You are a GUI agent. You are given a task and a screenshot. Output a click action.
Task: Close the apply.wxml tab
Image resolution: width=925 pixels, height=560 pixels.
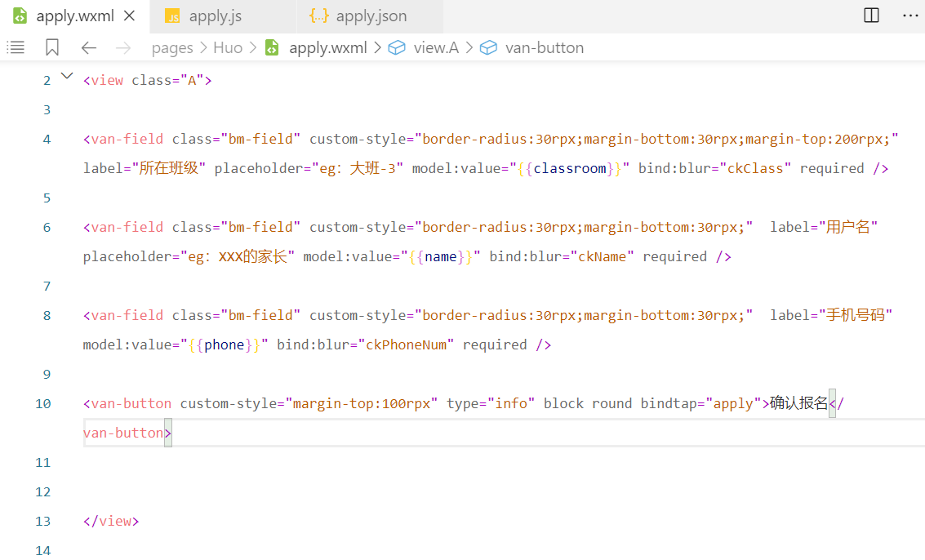[x=130, y=16]
